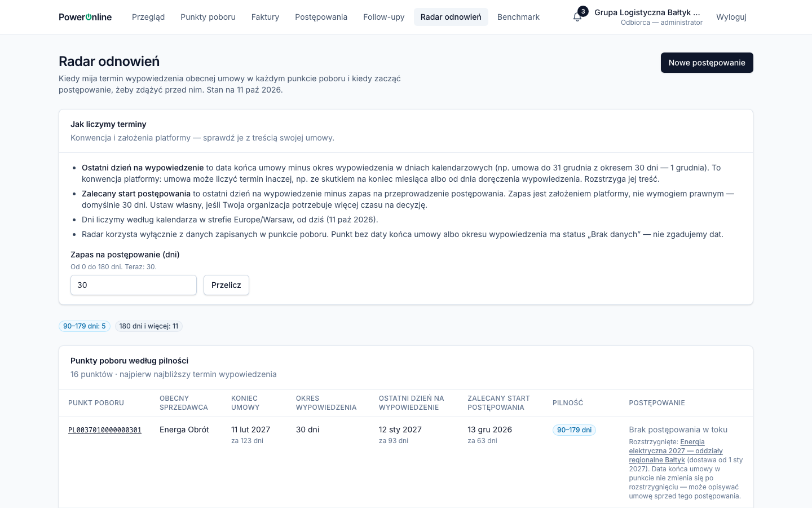Click the Brak postępowania w toku text

(x=678, y=430)
